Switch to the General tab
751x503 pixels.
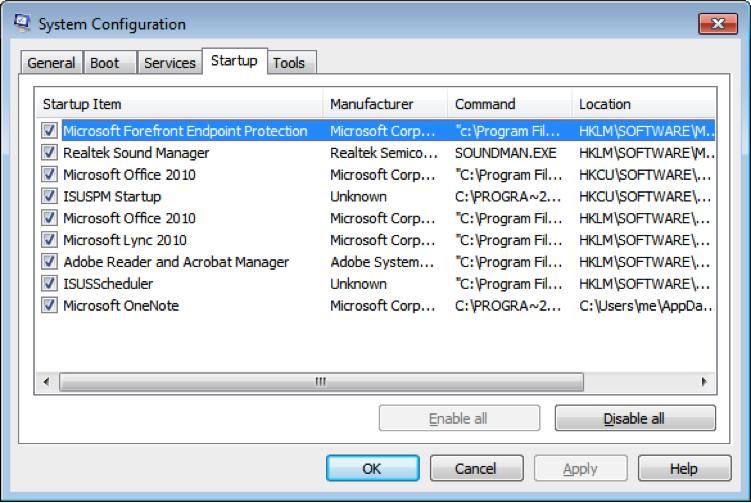tap(51, 63)
